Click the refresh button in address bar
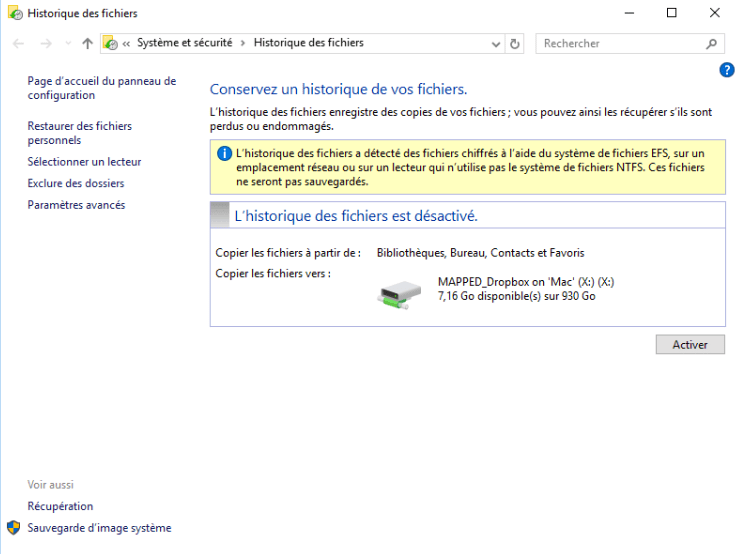The image size is (736, 554). 515,44
